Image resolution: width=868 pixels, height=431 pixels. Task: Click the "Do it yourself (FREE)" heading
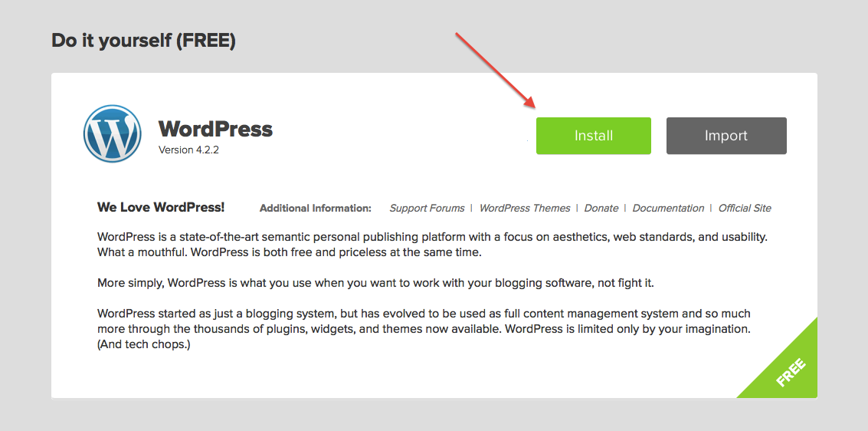point(143,40)
